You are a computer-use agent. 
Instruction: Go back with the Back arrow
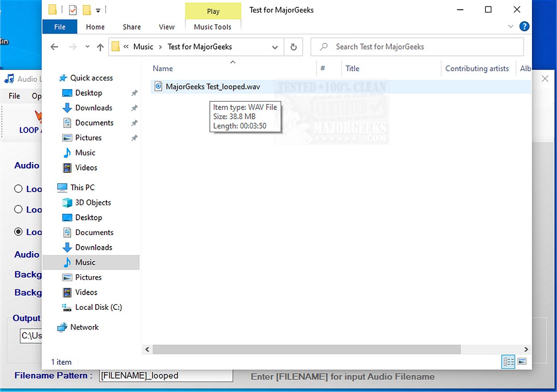54,47
